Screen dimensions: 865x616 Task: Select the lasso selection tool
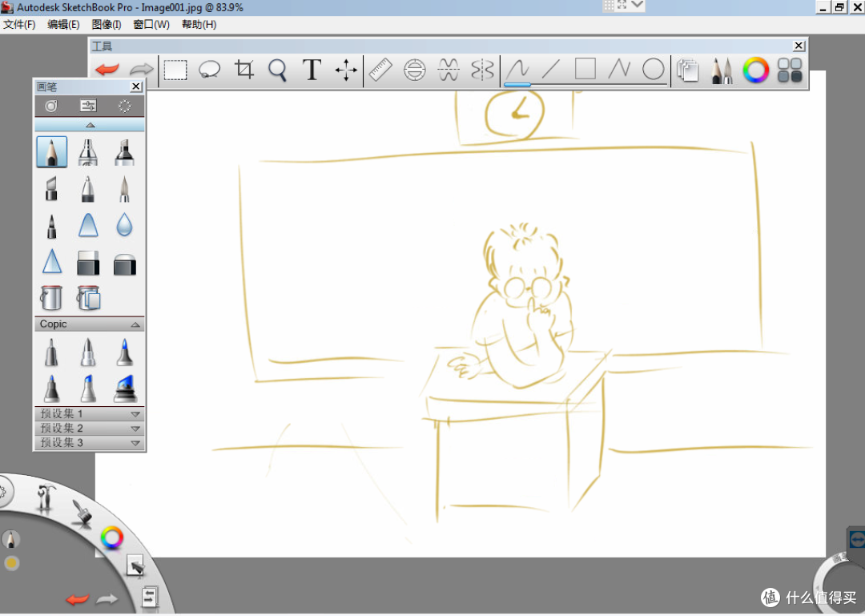tap(210, 70)
